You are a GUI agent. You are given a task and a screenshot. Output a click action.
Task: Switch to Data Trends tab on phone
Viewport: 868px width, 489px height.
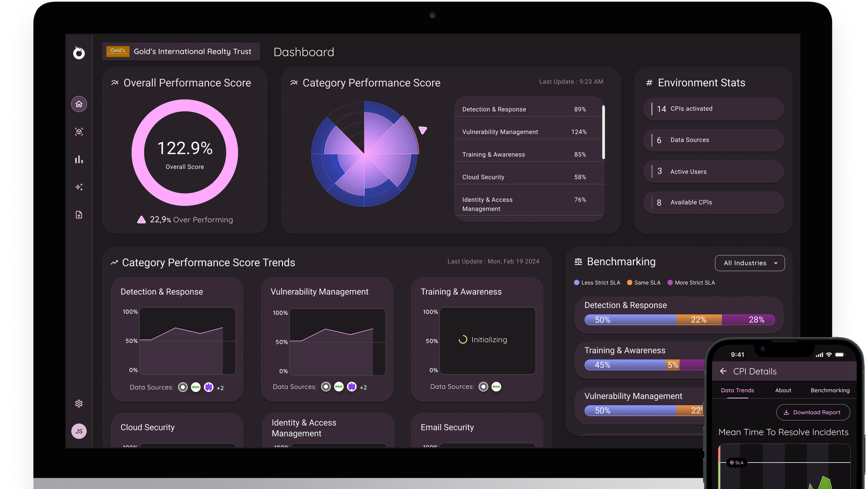(737, 390)
